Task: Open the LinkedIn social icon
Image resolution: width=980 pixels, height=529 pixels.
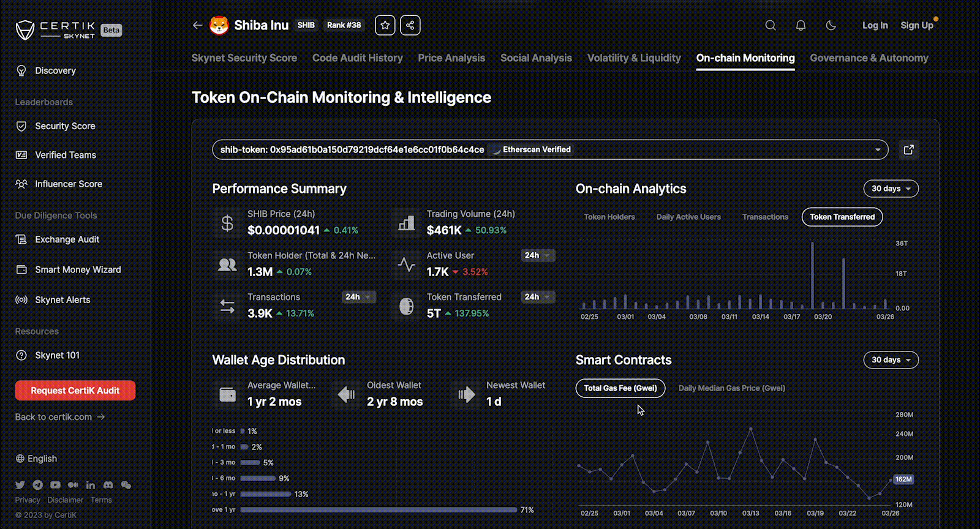Action: point(91,485)
